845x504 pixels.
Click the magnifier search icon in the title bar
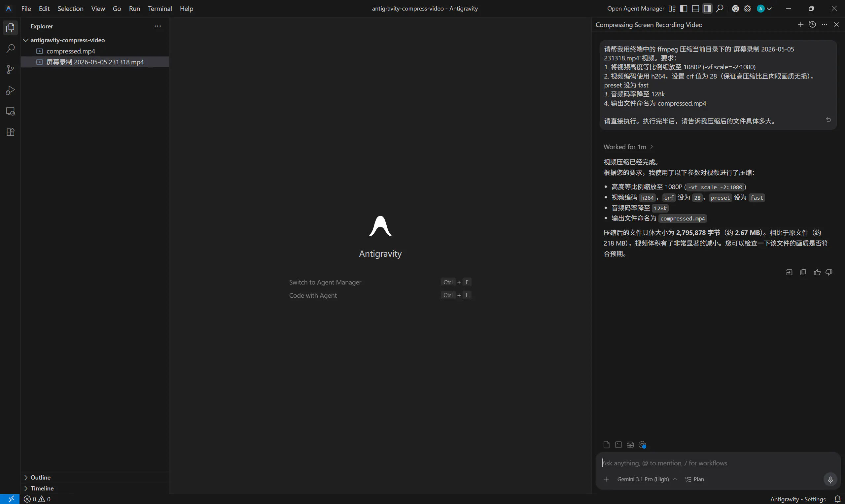click(719, 9)
